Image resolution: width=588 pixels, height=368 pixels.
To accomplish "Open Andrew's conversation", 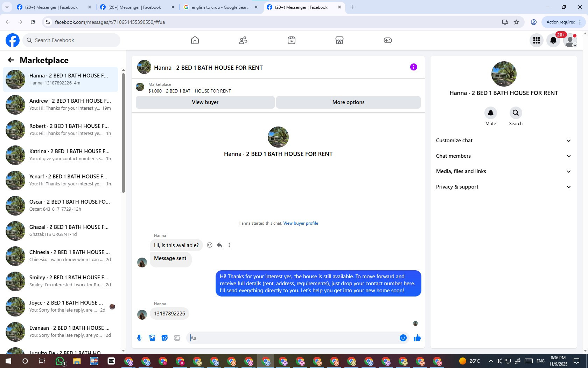I will coord(60,105).
